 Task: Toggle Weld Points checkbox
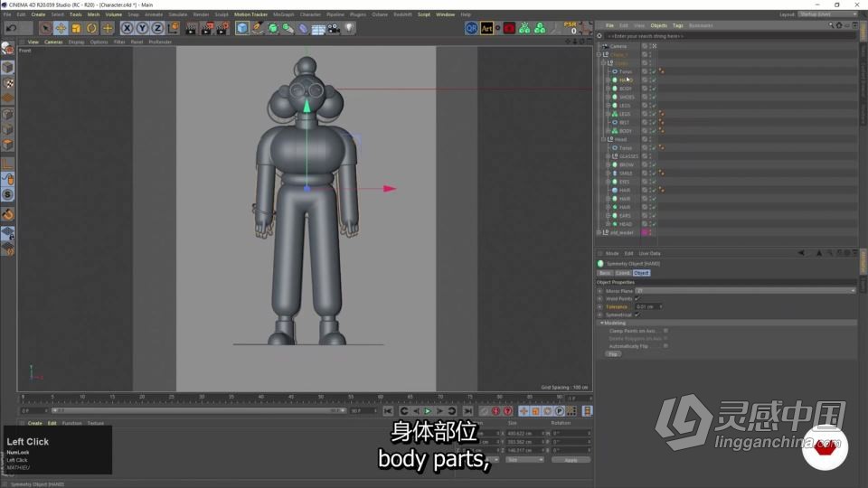coord(637,299)
